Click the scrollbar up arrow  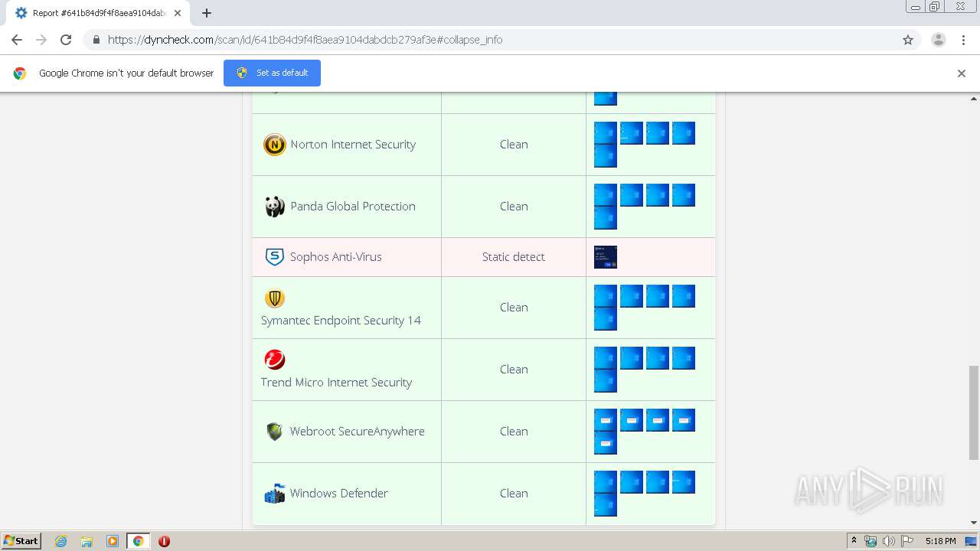pyautogui.click(x=974, y=98)
